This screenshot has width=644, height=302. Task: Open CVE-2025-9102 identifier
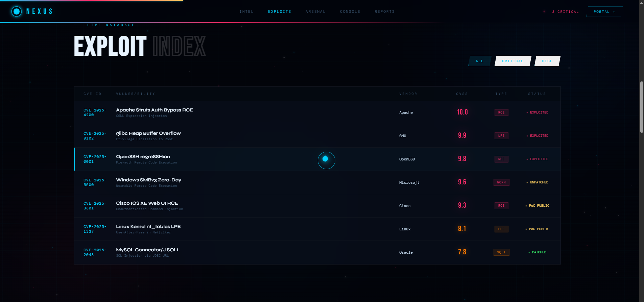click(x=95, y=136)
